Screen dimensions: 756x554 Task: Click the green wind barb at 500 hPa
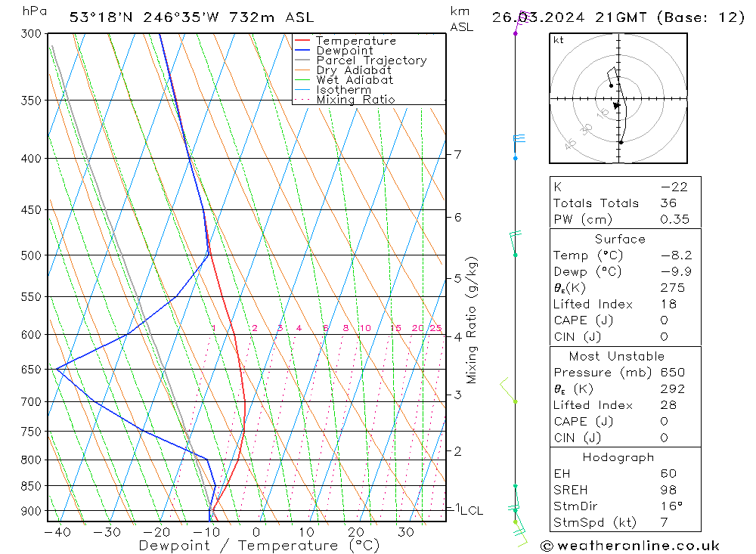tap(515, 244)
